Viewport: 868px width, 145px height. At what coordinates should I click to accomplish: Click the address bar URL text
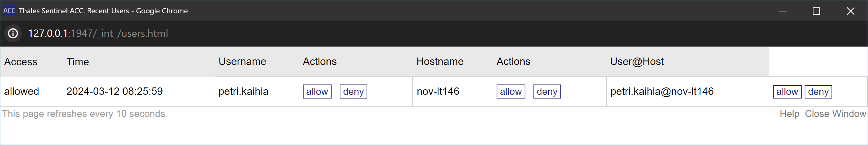tap(98, 34)
